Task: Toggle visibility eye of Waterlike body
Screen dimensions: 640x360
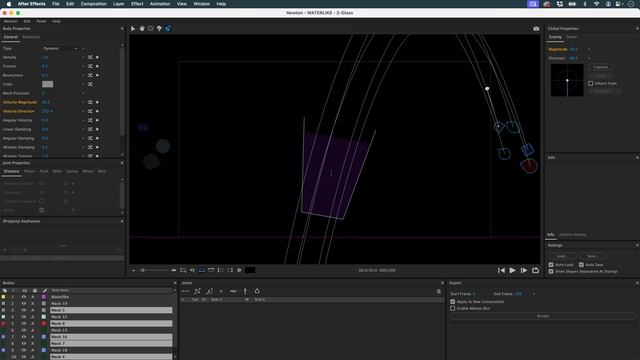Action: point(24,297)
